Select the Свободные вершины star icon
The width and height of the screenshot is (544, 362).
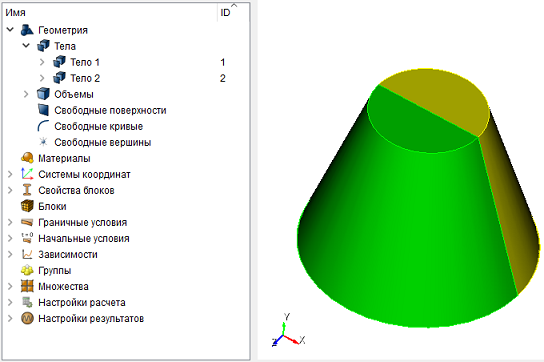click(x=43, y=142)
